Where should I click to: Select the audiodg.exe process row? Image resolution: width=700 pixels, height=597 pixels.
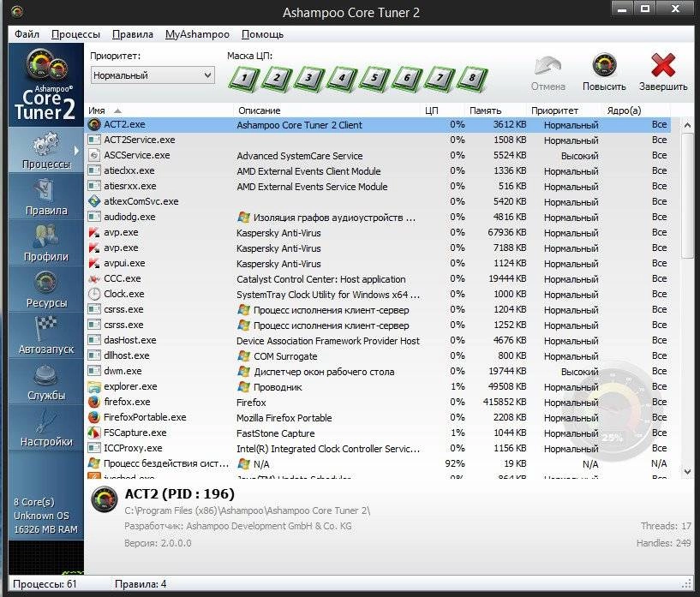click(378, 217)
